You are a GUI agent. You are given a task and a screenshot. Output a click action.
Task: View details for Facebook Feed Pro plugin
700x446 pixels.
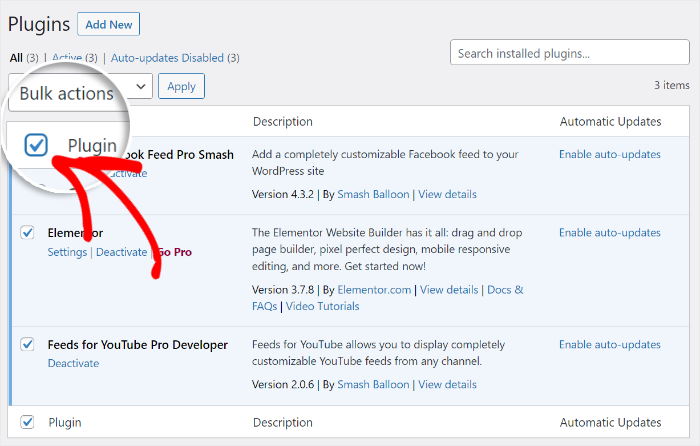click(447, 194)
